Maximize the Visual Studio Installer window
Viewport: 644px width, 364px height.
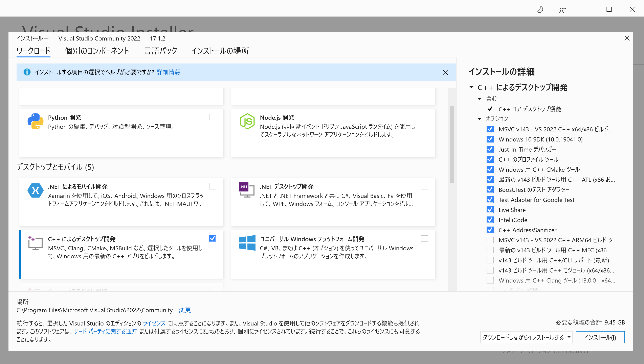point(609,9)
